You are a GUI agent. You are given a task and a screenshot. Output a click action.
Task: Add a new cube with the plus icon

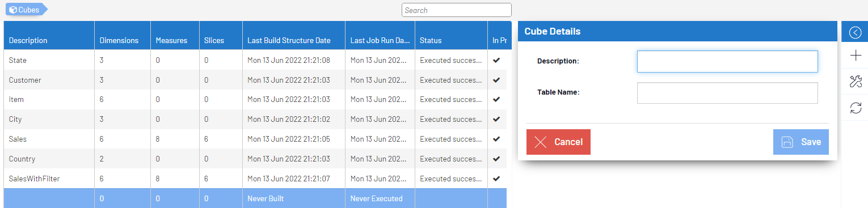[856, 56]
